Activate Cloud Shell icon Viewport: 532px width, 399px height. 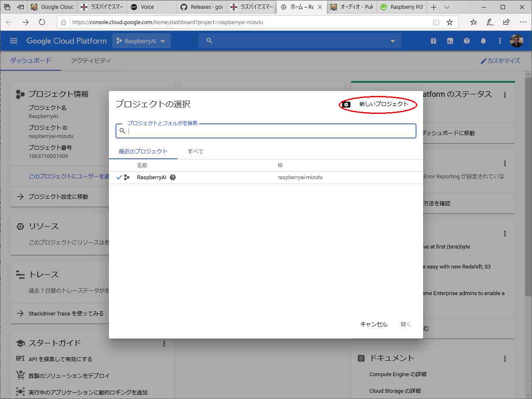(x=450, y=41)
